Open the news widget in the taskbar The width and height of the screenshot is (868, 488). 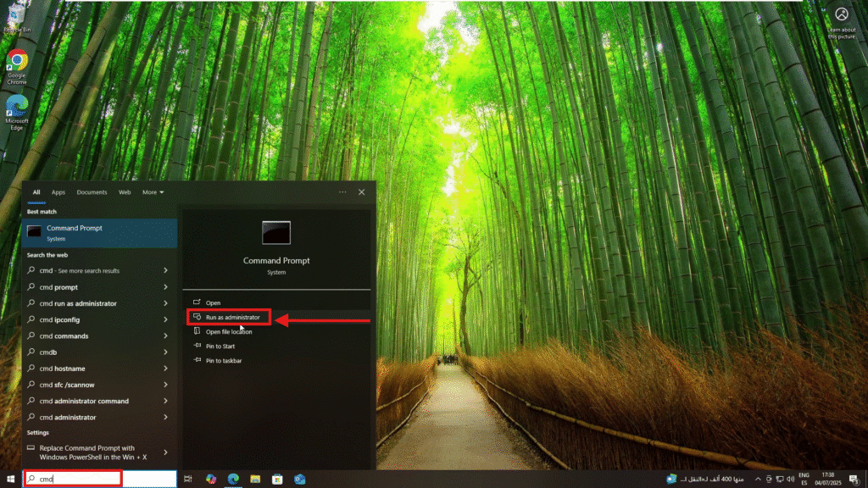pyautogui.click(x=705, y=480)
